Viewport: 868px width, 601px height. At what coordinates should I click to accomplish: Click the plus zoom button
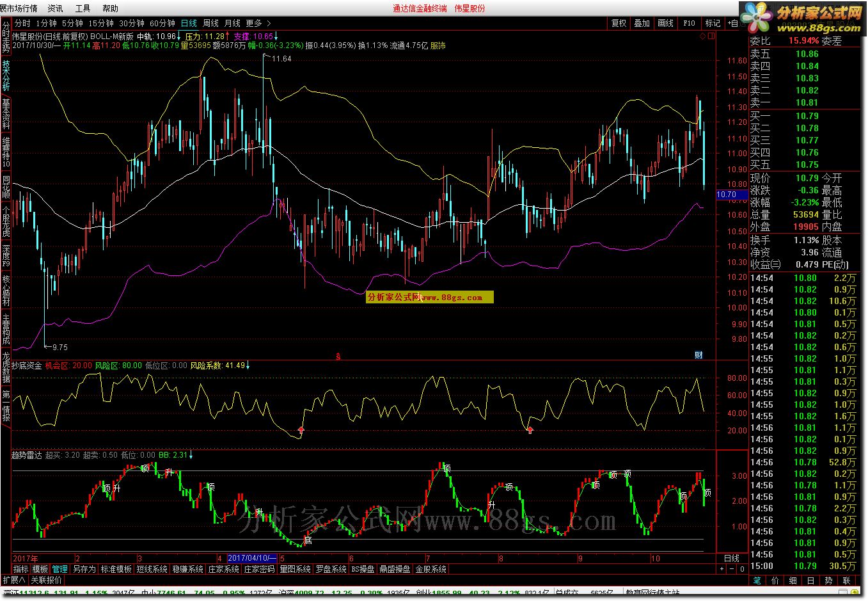coord(723,569)
